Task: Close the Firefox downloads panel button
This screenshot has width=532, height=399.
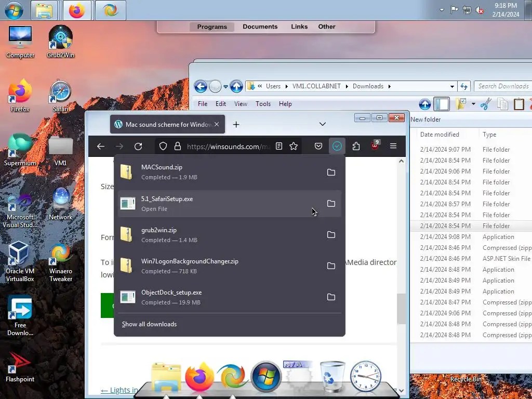Action: tap(337, 146)
